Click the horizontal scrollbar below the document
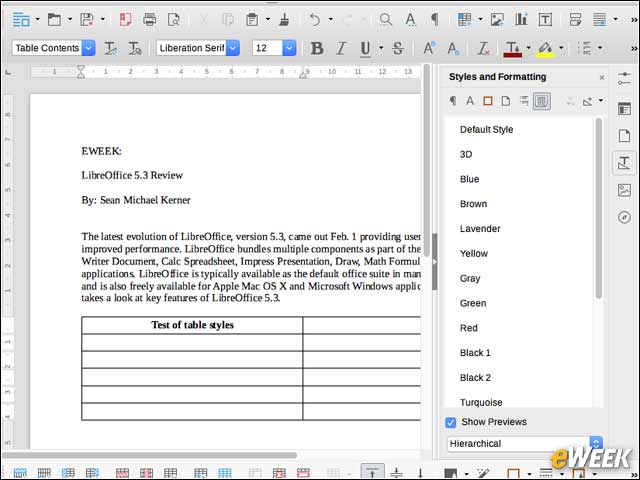640x480 pixels. [149, 455]
